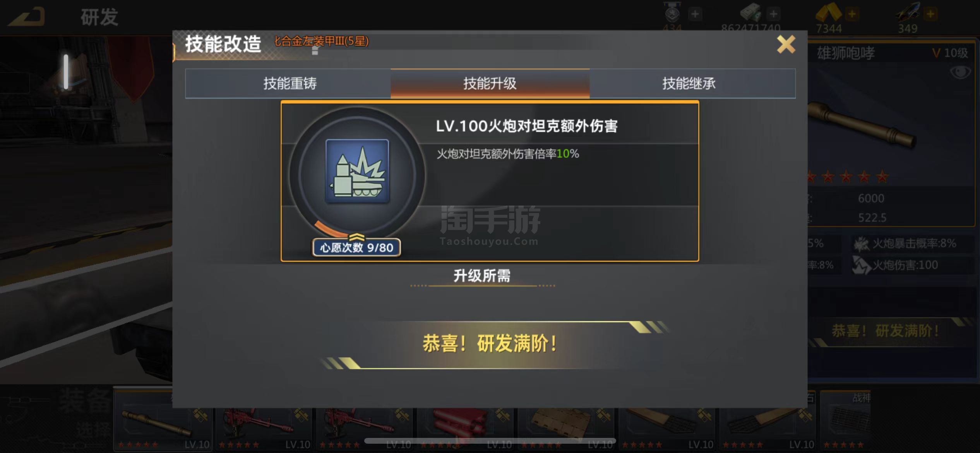
Task: Click the 火炮暴击概率 stat icon
Action: pyautogui.click(x=862, y=244)
